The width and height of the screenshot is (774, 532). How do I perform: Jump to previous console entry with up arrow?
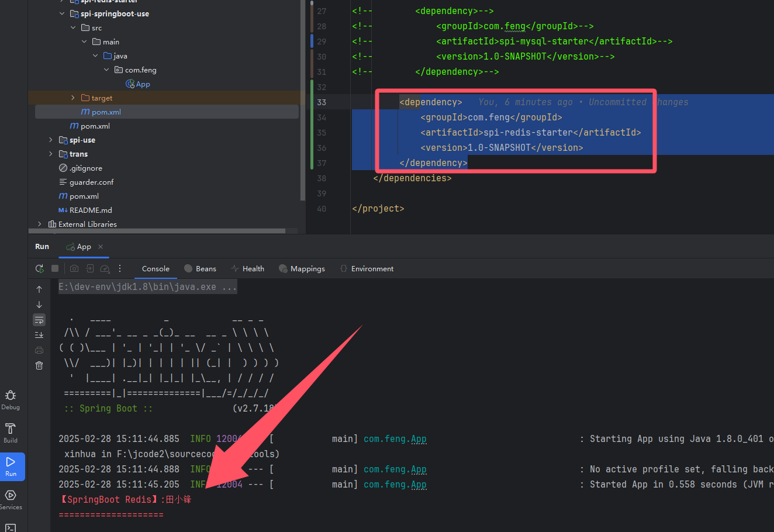pyautogui.click(x=39, y=289)
